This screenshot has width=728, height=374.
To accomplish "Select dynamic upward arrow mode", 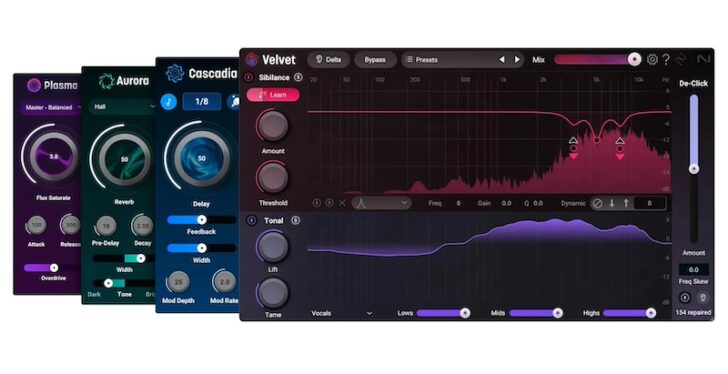I will point(626,203).
